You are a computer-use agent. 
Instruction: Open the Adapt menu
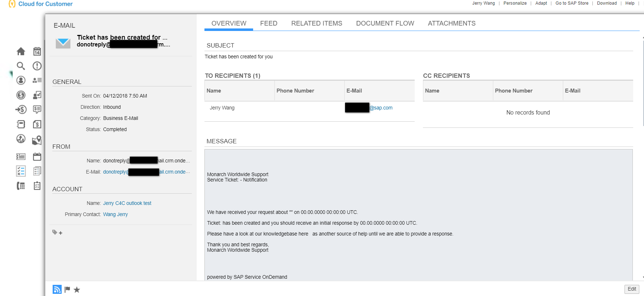(541, 3)
